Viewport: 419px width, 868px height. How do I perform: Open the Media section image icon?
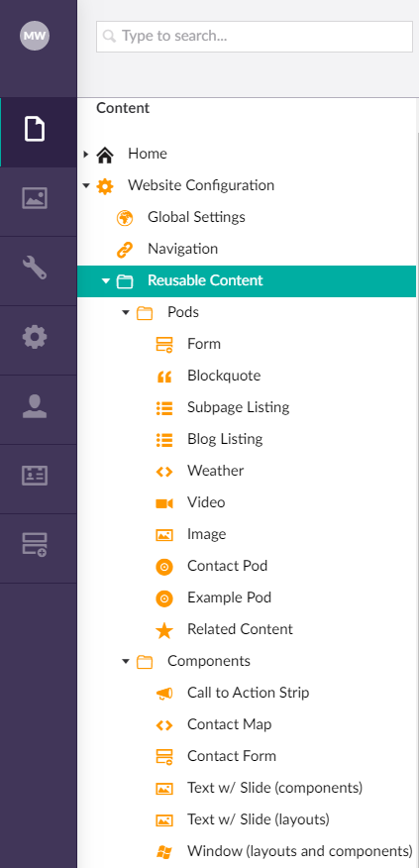[x=35, y=197]
